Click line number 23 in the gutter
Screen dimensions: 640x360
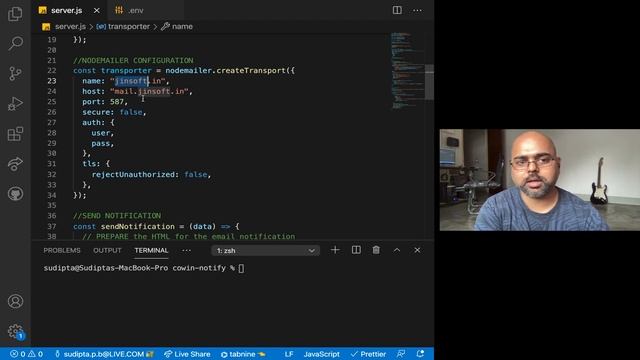51,81
